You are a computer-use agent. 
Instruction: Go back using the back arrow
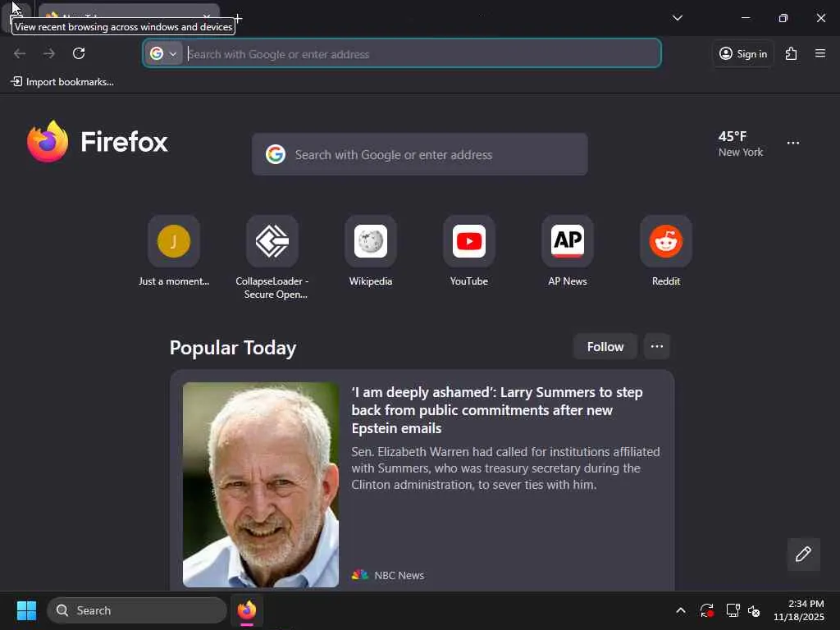coord(20,53)
